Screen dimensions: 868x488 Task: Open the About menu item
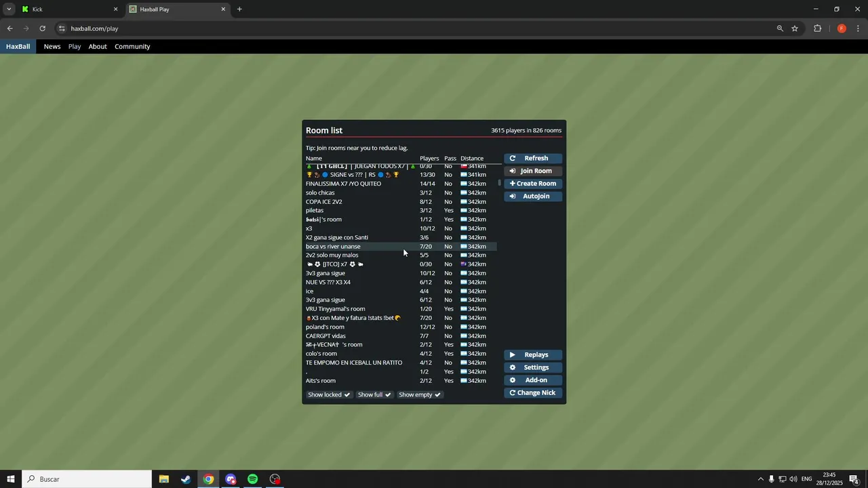point(98,47)
